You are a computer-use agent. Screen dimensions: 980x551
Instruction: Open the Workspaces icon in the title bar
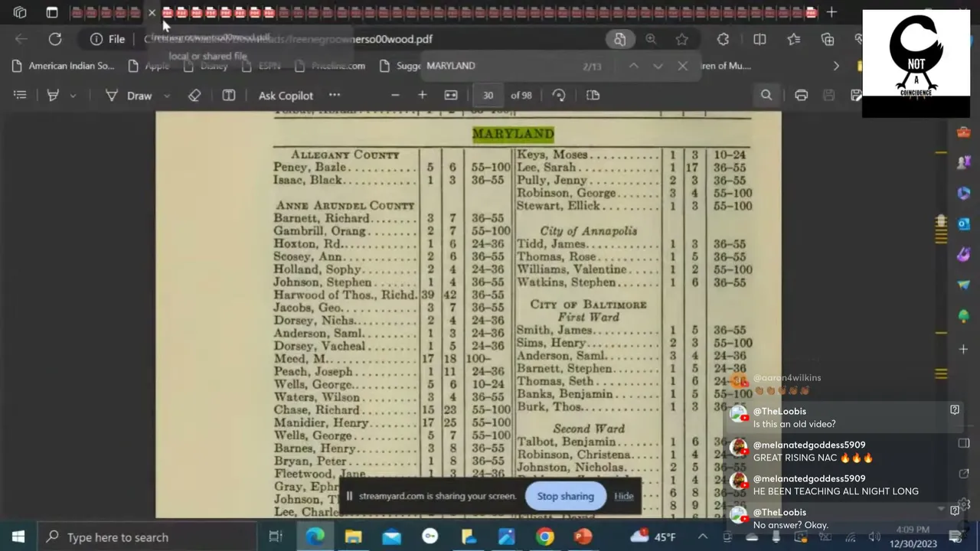[x=20, y=12]
